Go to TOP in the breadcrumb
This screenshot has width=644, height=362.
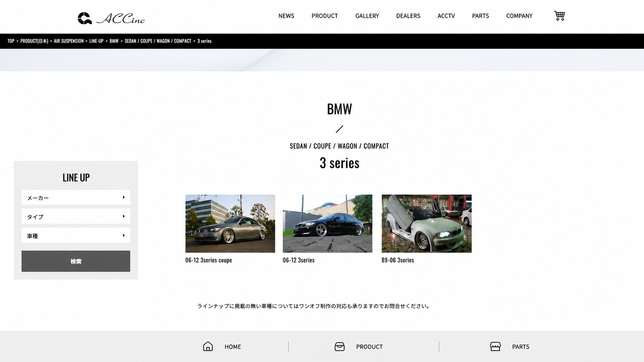tap(11, 41)
